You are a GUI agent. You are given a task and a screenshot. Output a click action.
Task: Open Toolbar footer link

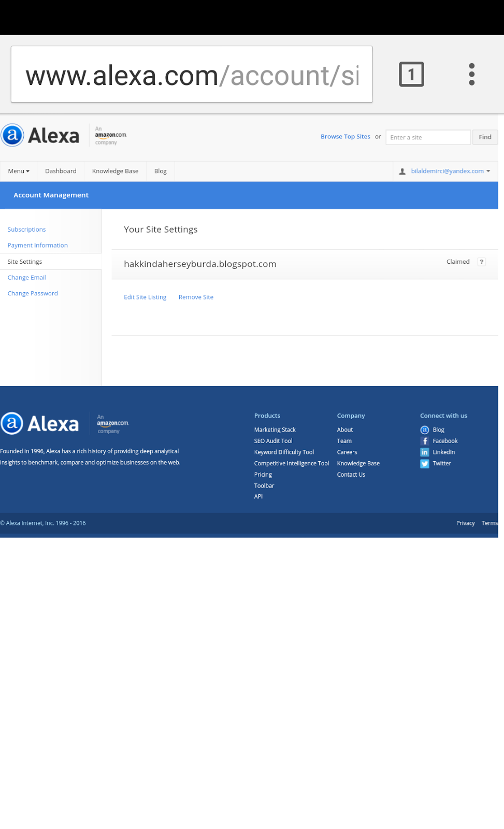pyautogui.click(x=264, y=485)
